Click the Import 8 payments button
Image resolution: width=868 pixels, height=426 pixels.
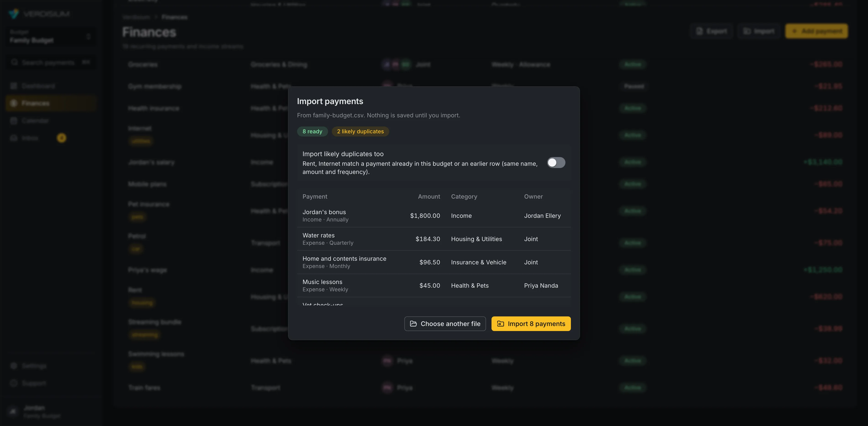pyautogui.click(x=531, y=323)
